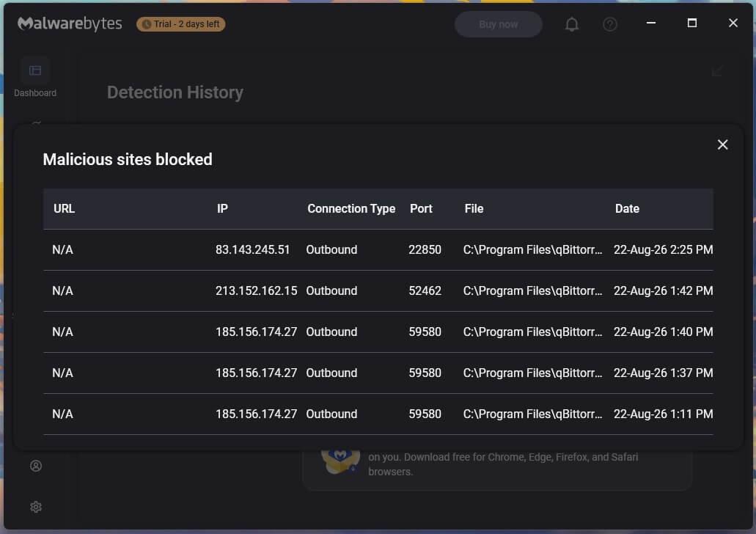Maximize the Malwarebytes window
756x534 pixels.
point(692,23)
